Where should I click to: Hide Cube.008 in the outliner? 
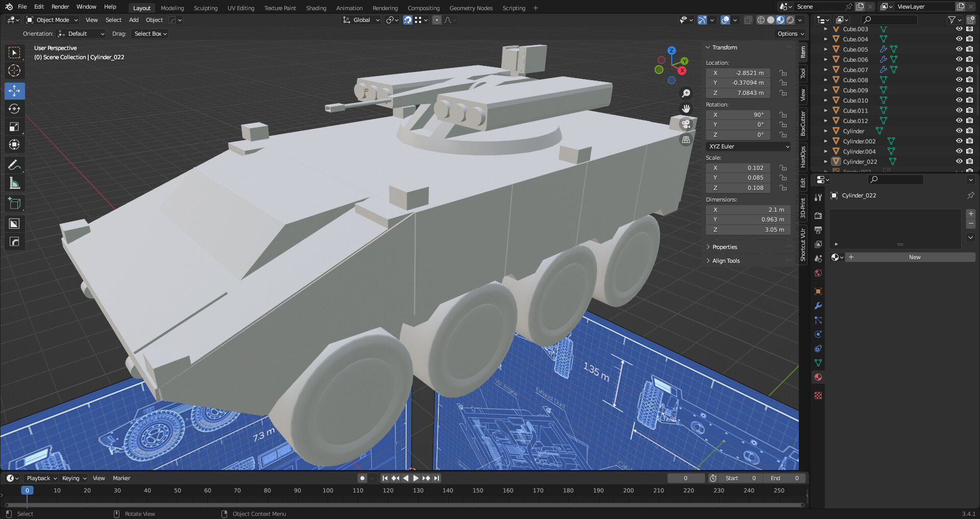point(959,80)
